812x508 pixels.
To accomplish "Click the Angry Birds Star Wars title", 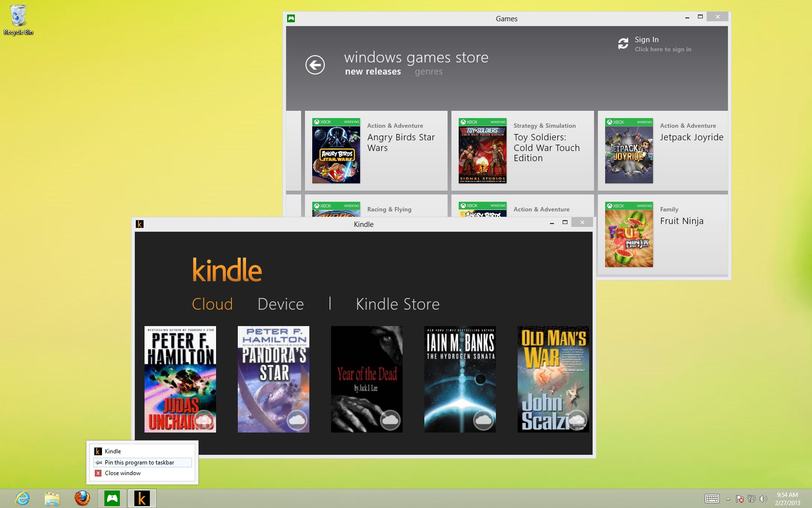I will [401, 143].
